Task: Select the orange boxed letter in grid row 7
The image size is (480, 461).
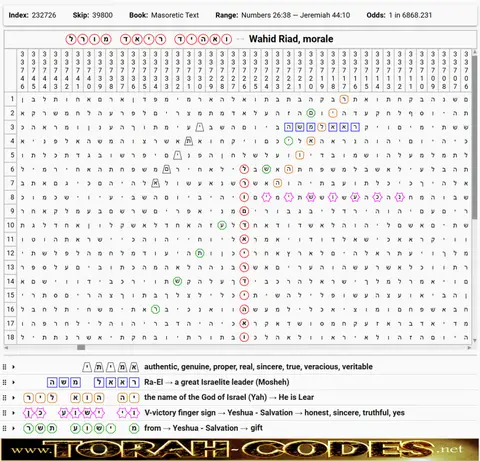Action: click(277, 183)
